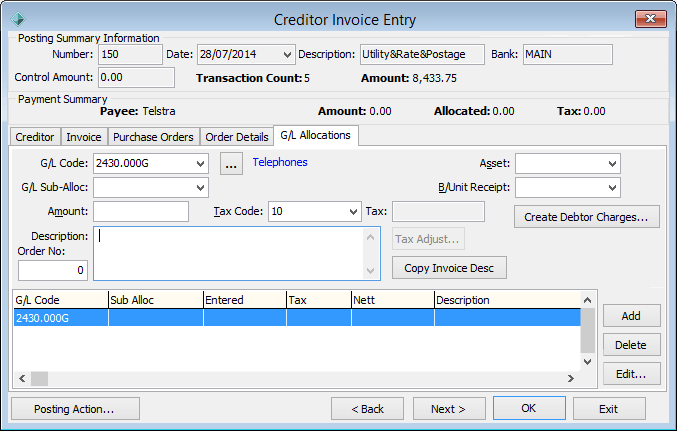Confirm with the OK button
This screenshot has width=677, height=431.
coord(529,408)
